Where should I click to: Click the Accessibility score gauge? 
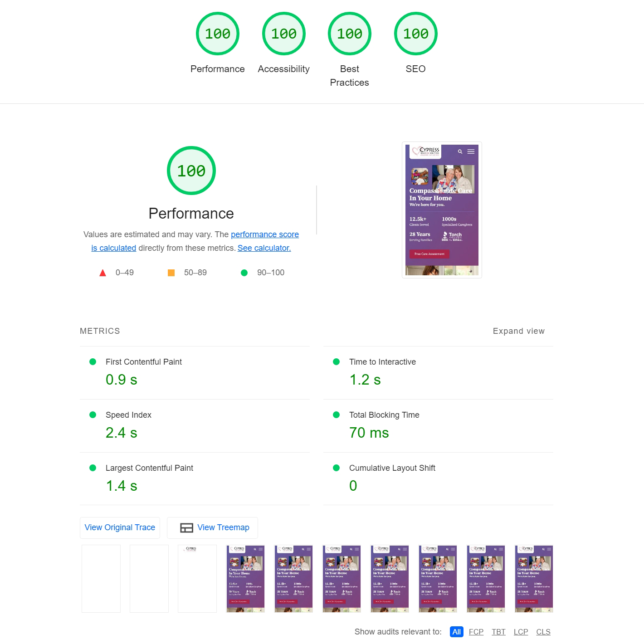tap(284, 34)
